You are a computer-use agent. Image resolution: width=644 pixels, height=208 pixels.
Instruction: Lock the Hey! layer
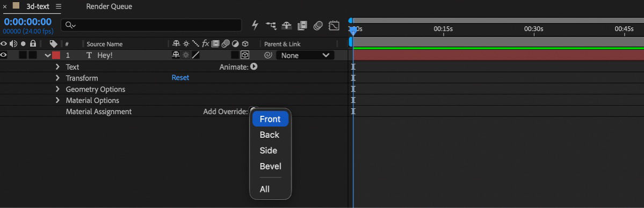[x=33, y=55]
